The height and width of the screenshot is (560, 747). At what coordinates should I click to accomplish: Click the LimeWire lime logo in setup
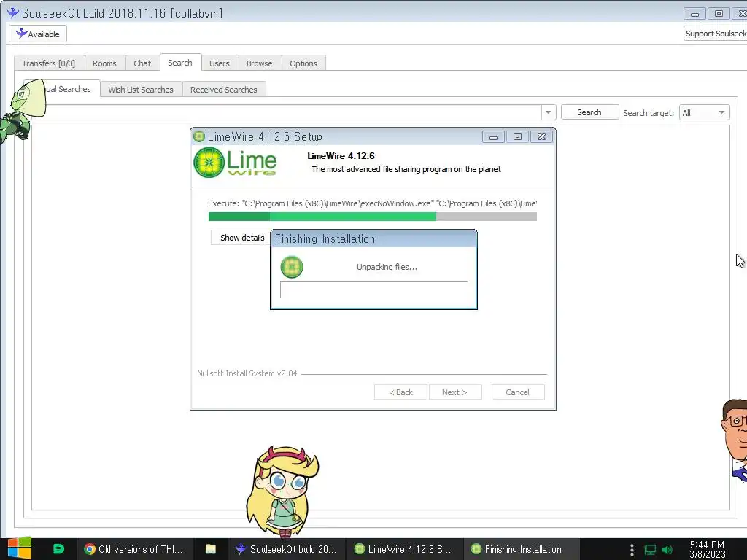click(236, 163)
